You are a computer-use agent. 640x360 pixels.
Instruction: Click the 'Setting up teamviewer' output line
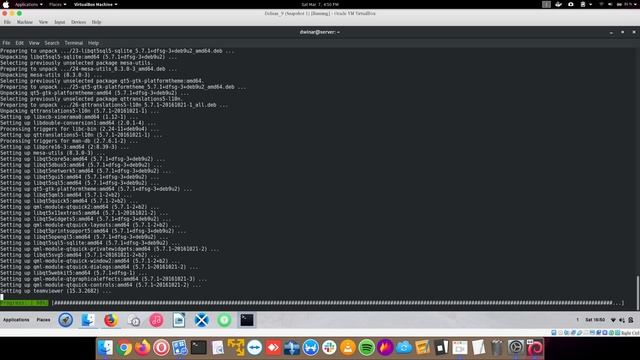56,291
